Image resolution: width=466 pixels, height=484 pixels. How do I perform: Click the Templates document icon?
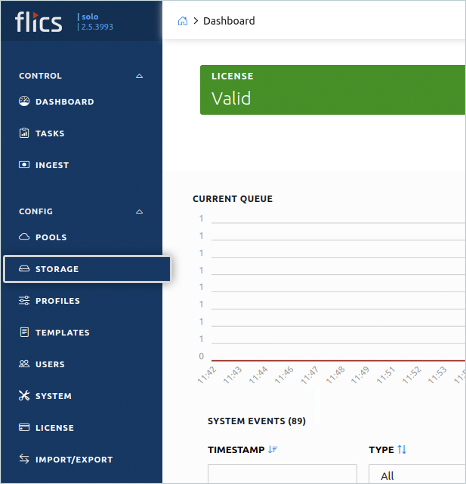[x=24, y=332]
